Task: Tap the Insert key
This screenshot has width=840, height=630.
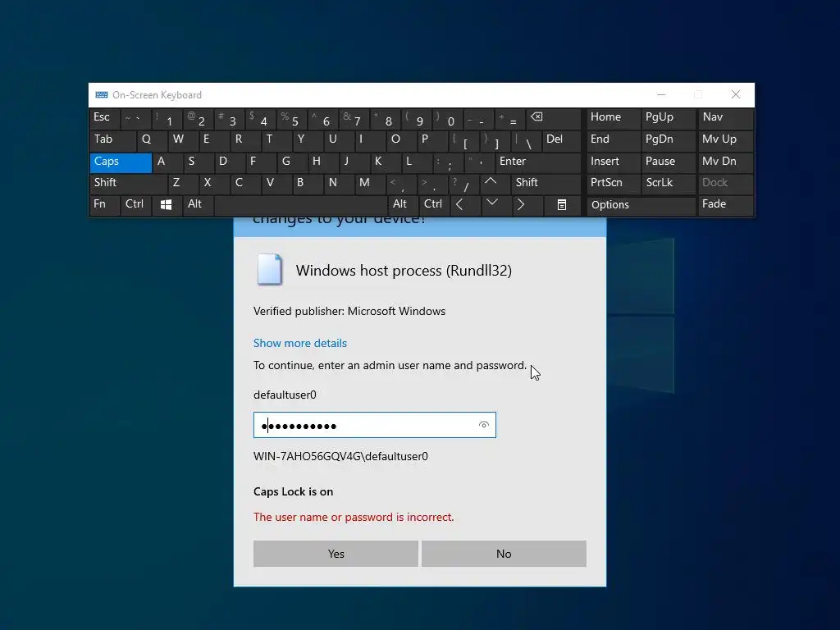Action: [613, 162]
